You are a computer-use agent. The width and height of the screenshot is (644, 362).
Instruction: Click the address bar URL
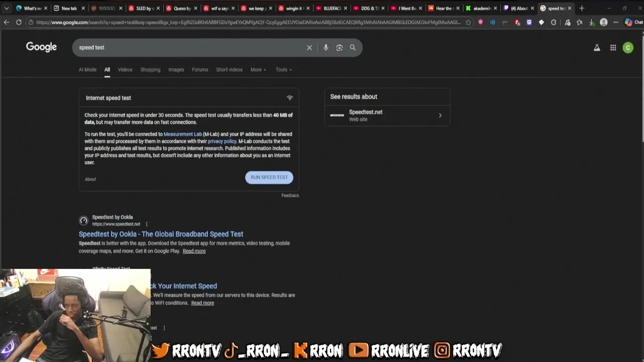[248, 22]
